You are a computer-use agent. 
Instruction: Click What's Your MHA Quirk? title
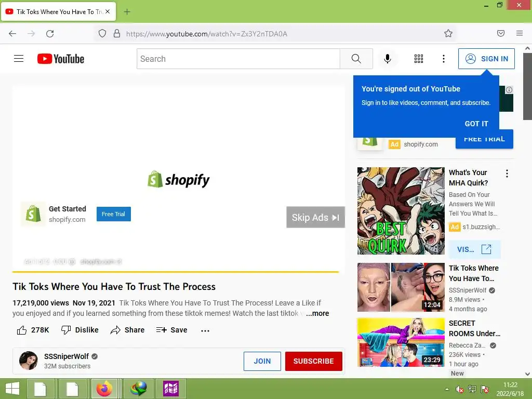point(468,178)
